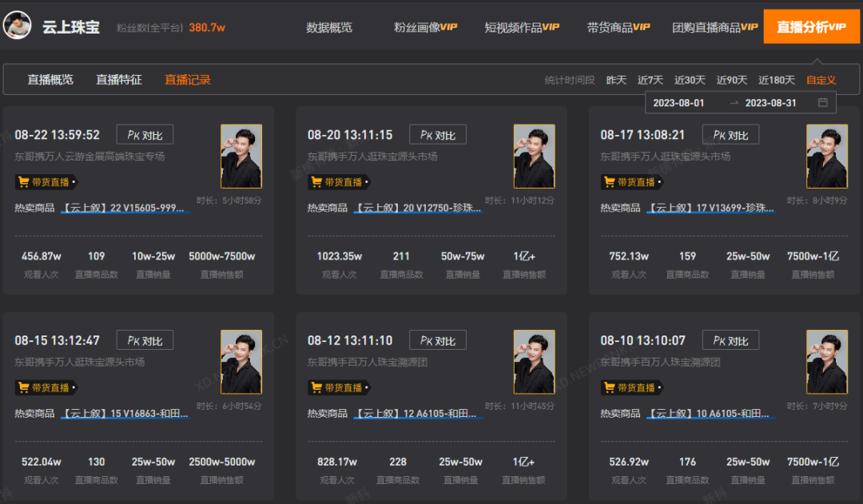The height and width of the screenshot is (504, 863).
Task: Switch to the 直播特征 sub-tab
Action: tap(119, 80)
